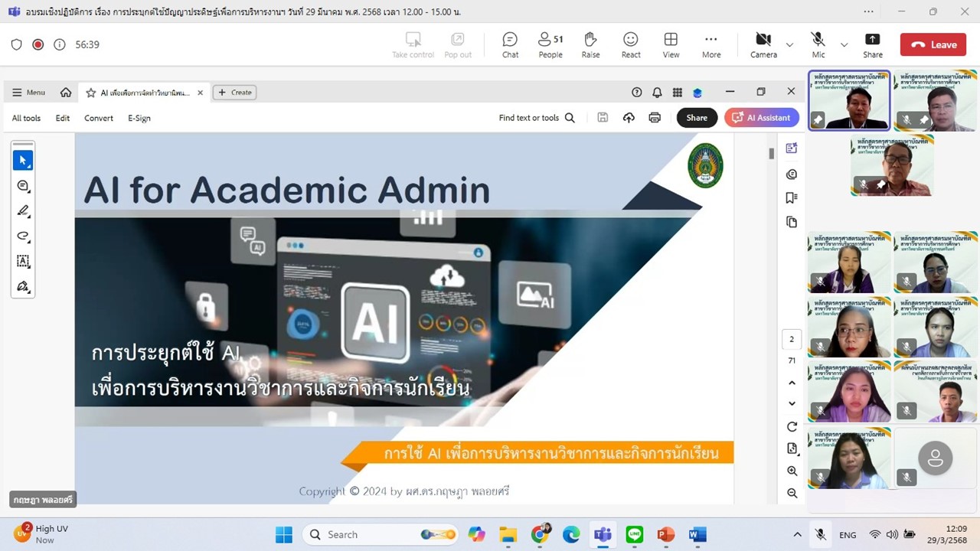The height and width of the screenshot is (551, 980).
Task: Open PowerPoint from the taskbar
Action: [665, 534]
